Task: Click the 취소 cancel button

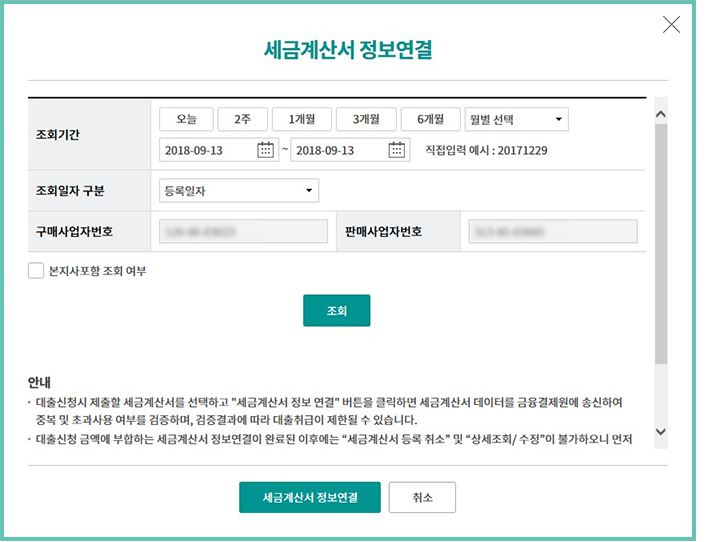Action: 421,497
